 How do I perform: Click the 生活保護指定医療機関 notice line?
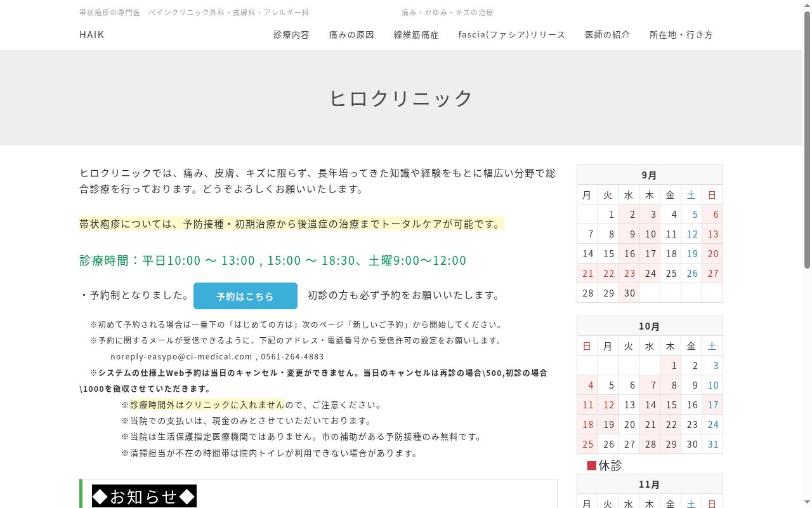pyautogui.click(x=301, y=437)
